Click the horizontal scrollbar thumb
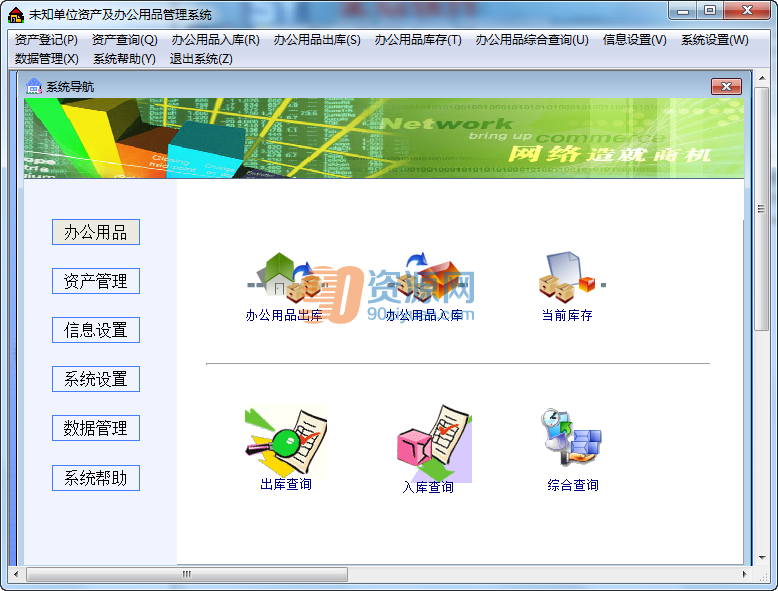This screenshot has height=591, width=778. click(187, 575)
